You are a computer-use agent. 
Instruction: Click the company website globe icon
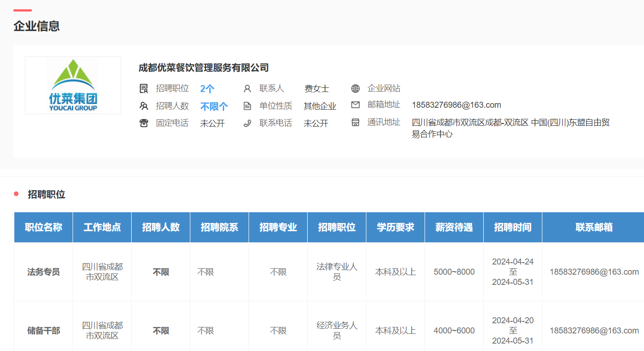pyautogui.click(x=355, y=88)
